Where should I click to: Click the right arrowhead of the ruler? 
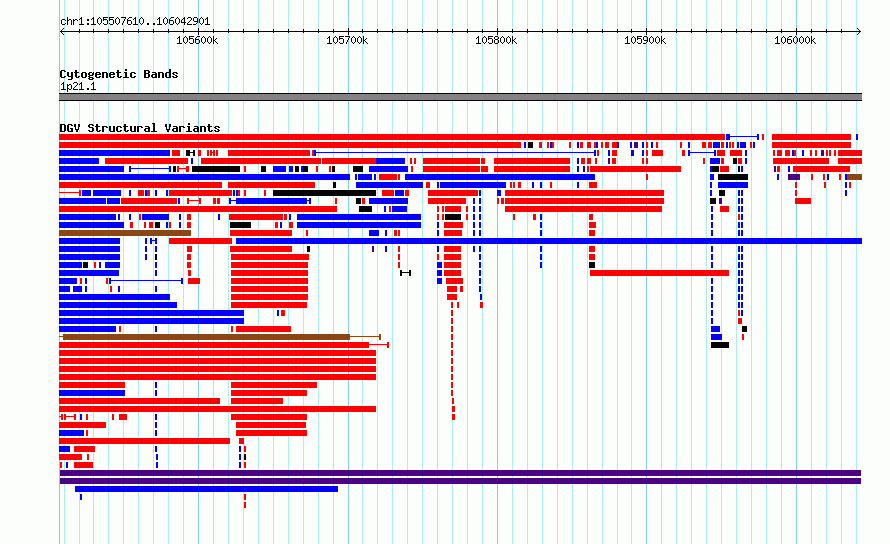click(859, 32)
